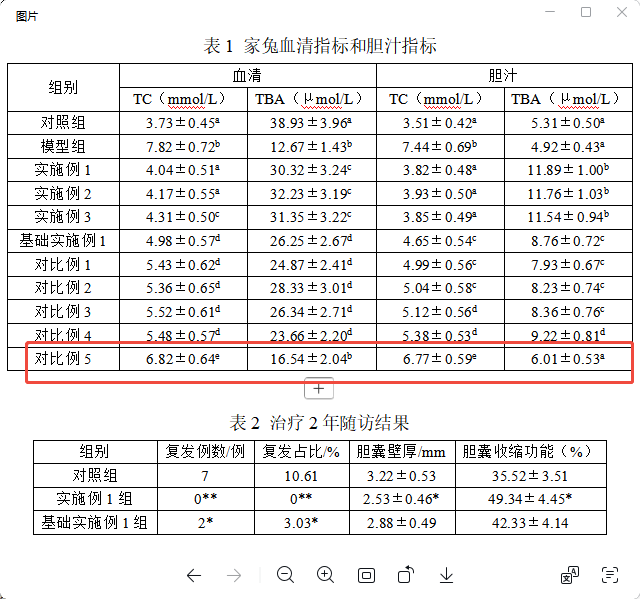Select the 胆囊壁厚/mm header
Viewport: 640px width, 599px height.
(402, 452)
